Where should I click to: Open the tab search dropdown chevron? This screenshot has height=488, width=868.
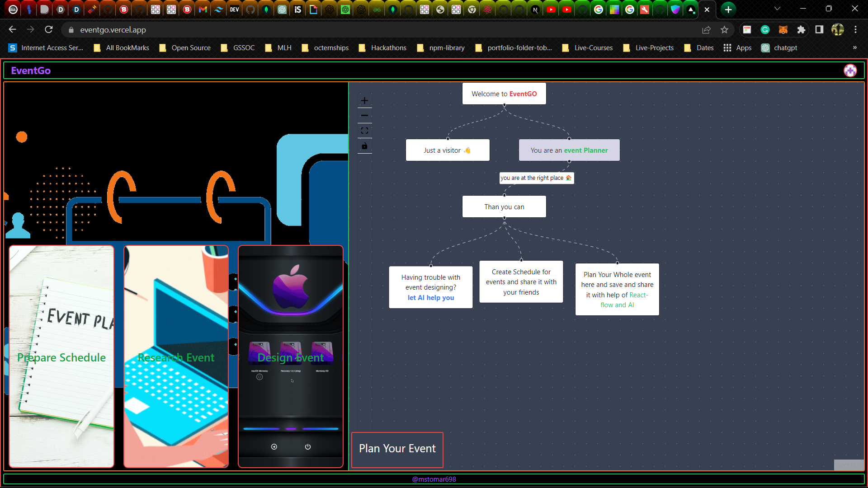point(777,9)
